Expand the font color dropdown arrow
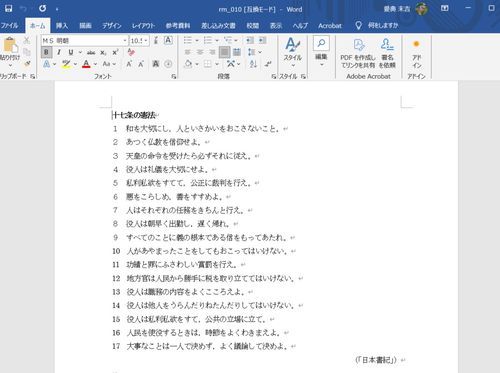 click(95, 64)
